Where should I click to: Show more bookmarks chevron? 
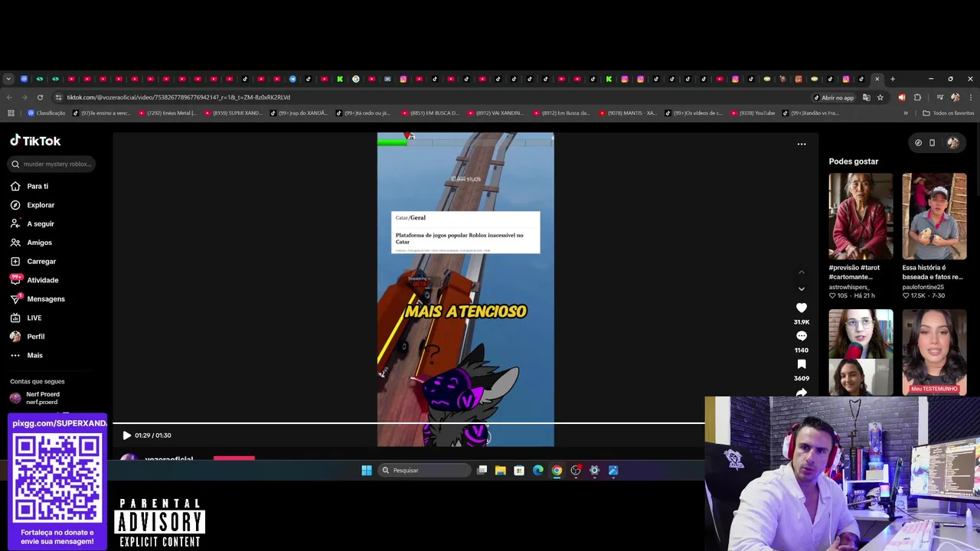click(906, 113)
